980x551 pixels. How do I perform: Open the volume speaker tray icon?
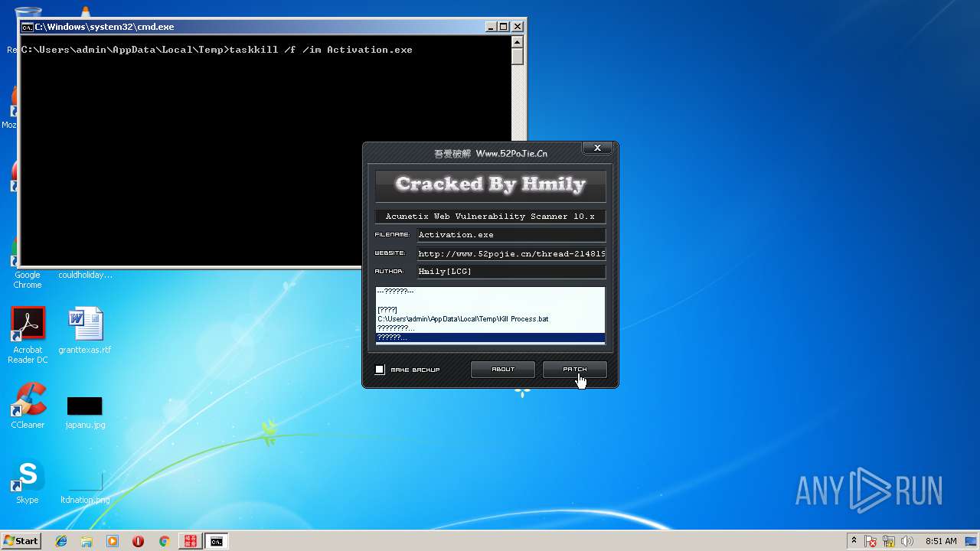point(907,542)
